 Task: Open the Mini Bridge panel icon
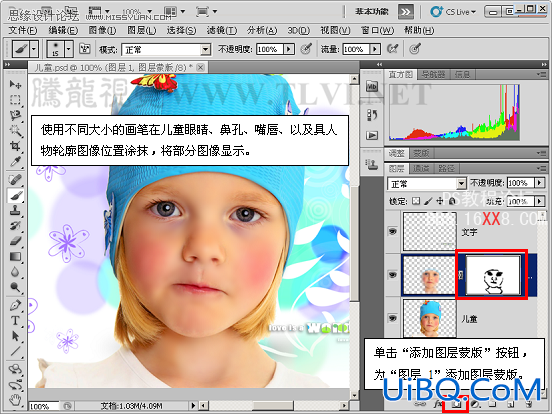click(x=372, y=86)
